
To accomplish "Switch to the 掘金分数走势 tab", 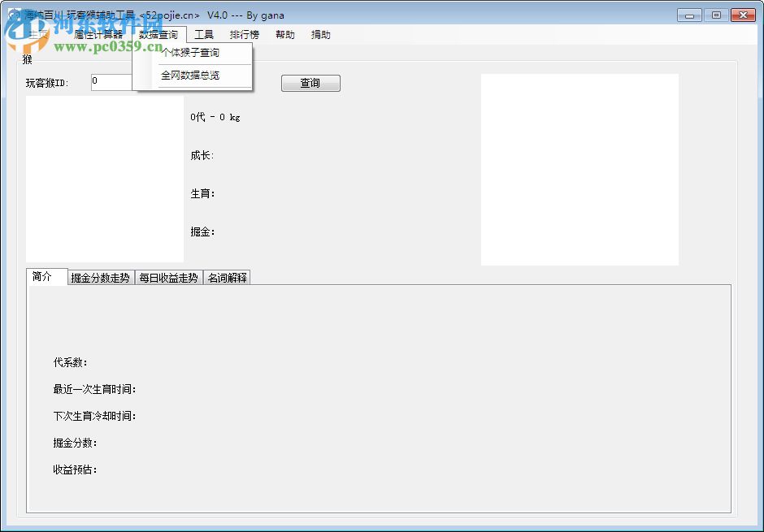I will click(99, 276).
